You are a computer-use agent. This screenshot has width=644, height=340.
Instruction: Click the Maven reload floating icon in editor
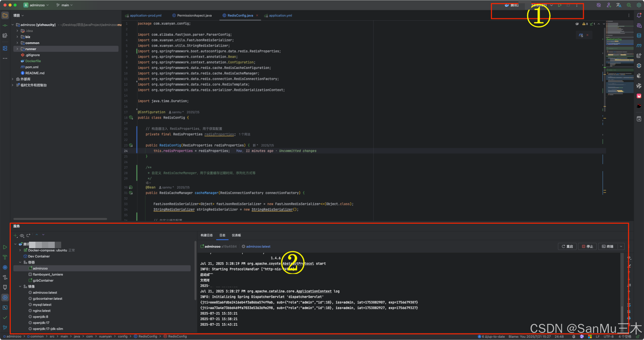click(x=581, y=35)
